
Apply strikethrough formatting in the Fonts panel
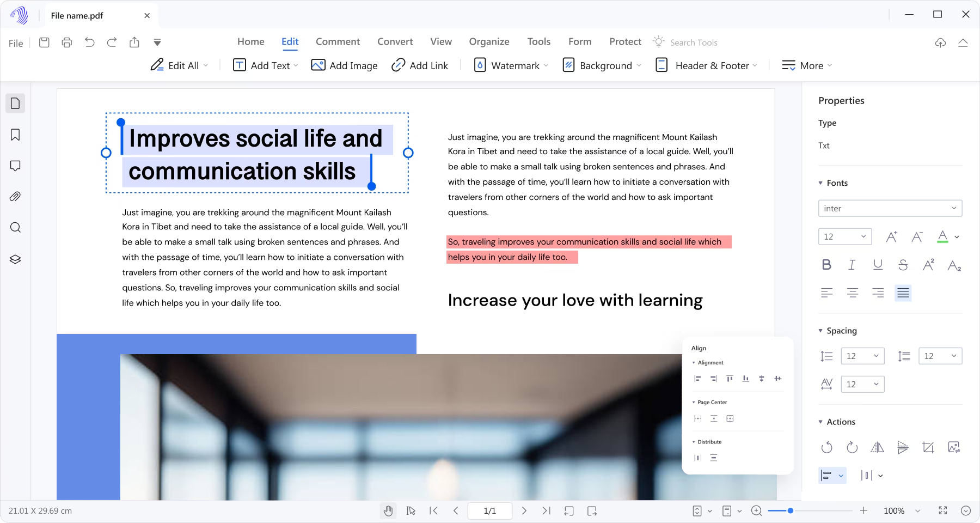coord(903,265)
